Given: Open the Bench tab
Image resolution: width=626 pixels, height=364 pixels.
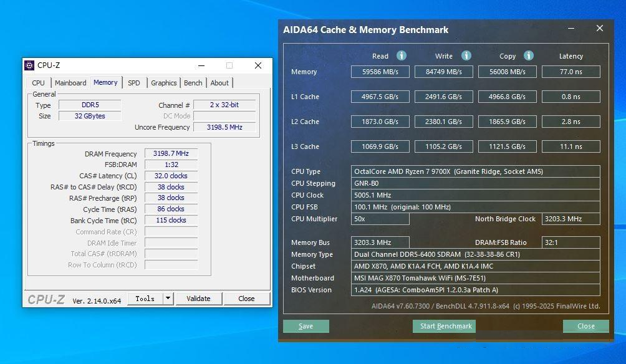Looking at the screenshot, I should pos(193,83).
